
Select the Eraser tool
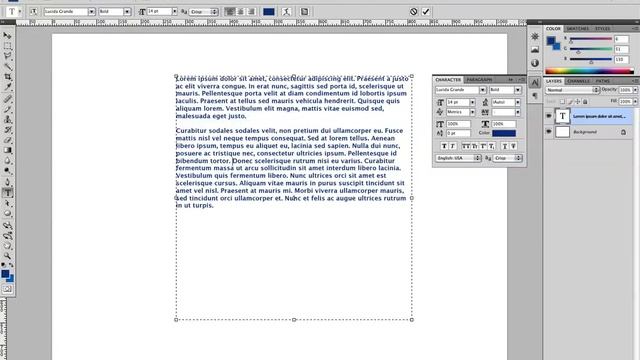click(7, 140)
